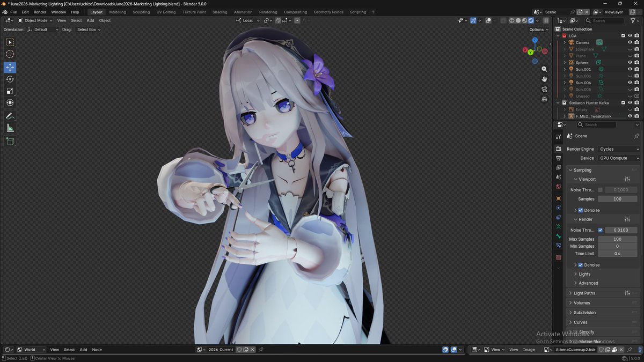
Task: Select the Measure tool
Action: (10, 128)
